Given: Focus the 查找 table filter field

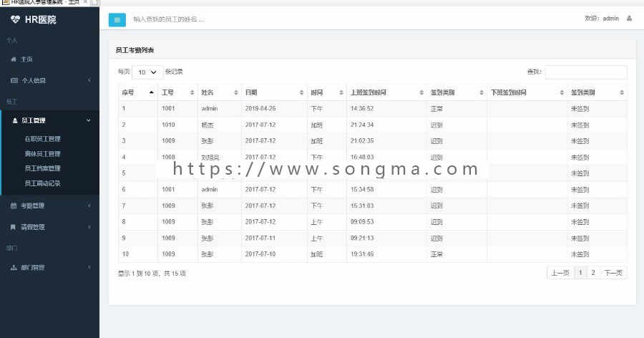Looking at the screenshot, I should 585,72.
